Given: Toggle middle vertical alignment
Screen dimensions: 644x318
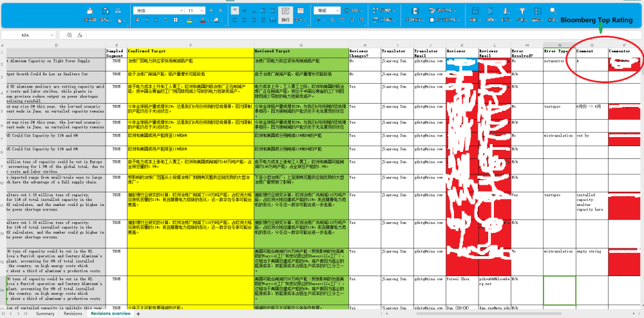Looking at the screenshot, I should [244, 11].
